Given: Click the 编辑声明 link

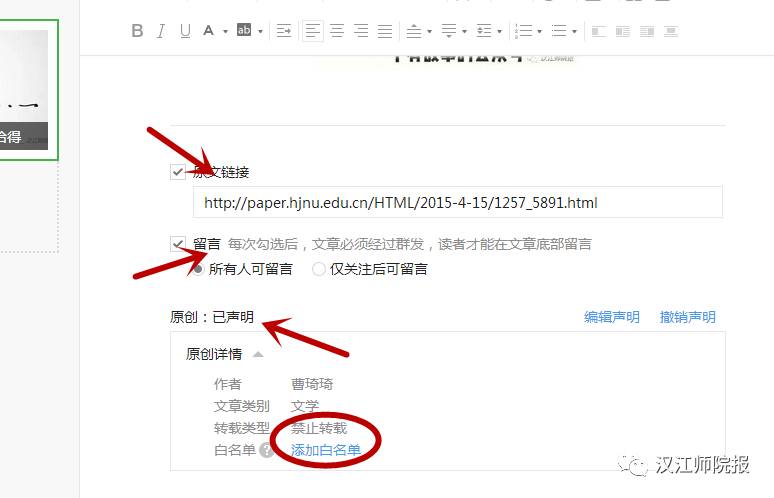Looking at the screenshot, I should pyautogui.click(x=611, y=317).
